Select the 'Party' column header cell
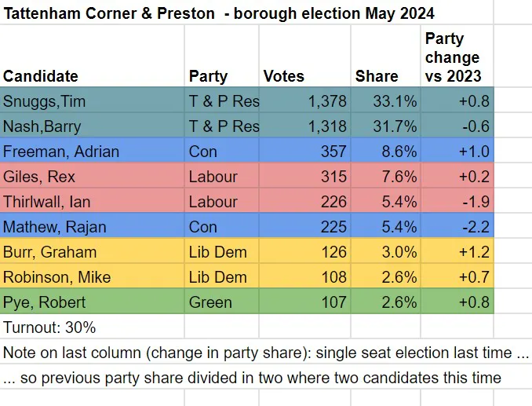The image size is (532, 406). [x=208, y=76]
